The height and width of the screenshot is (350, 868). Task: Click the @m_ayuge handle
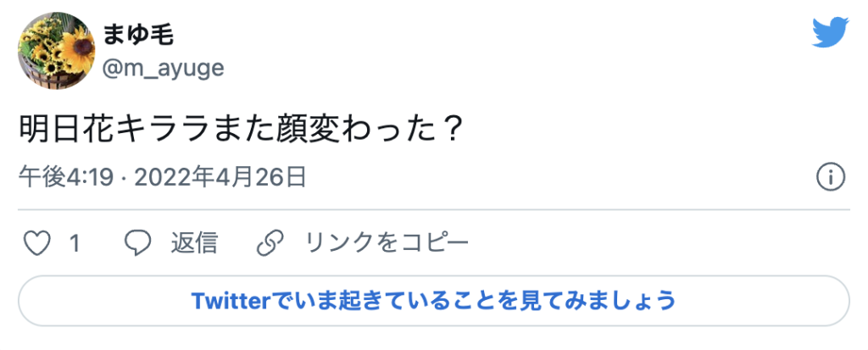[164, 68]
